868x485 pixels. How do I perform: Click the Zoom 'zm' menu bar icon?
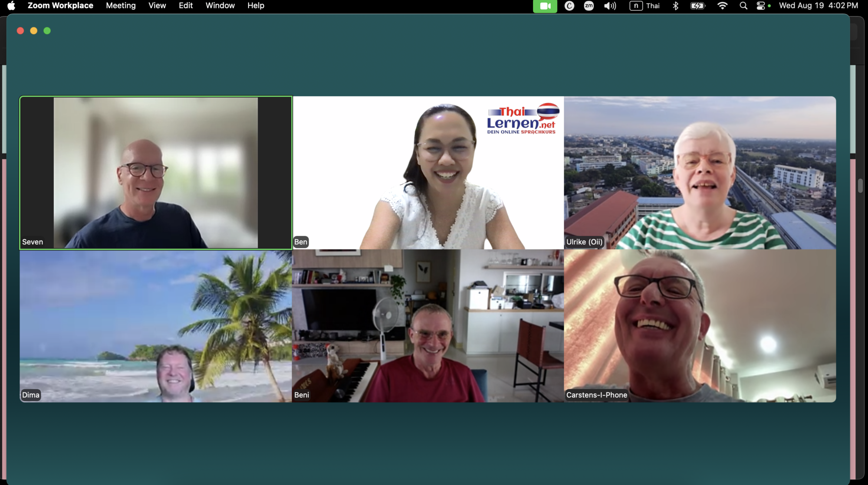coord(589,6)
